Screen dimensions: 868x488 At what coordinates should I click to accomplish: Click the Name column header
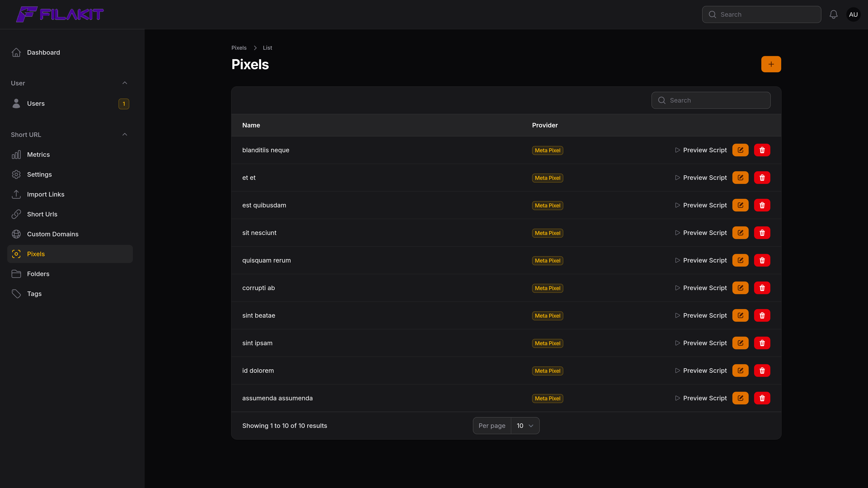(x=251, y=125)
